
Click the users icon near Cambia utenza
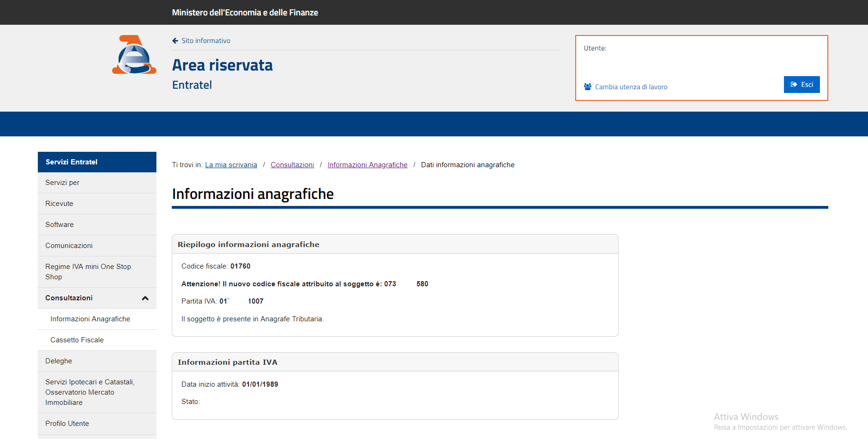click(x=587, y=87)
